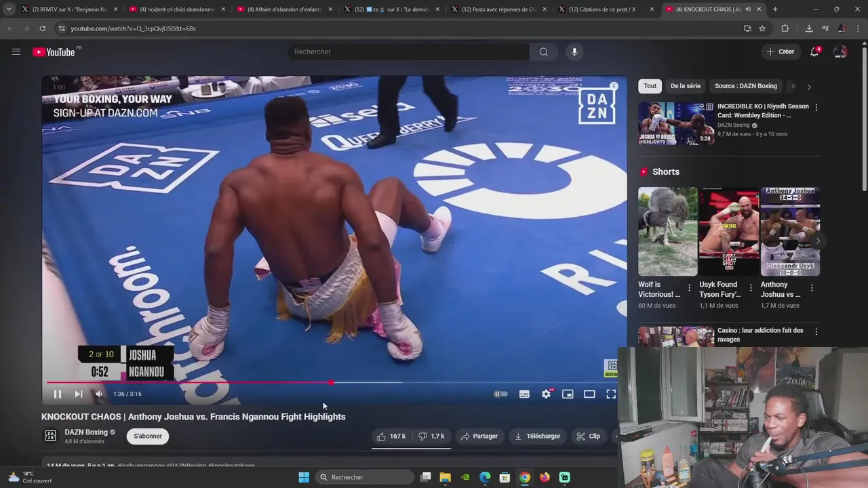This screenshot has height=488, width=868.
Task: Bookmark this page with the star
Action: 762,28
